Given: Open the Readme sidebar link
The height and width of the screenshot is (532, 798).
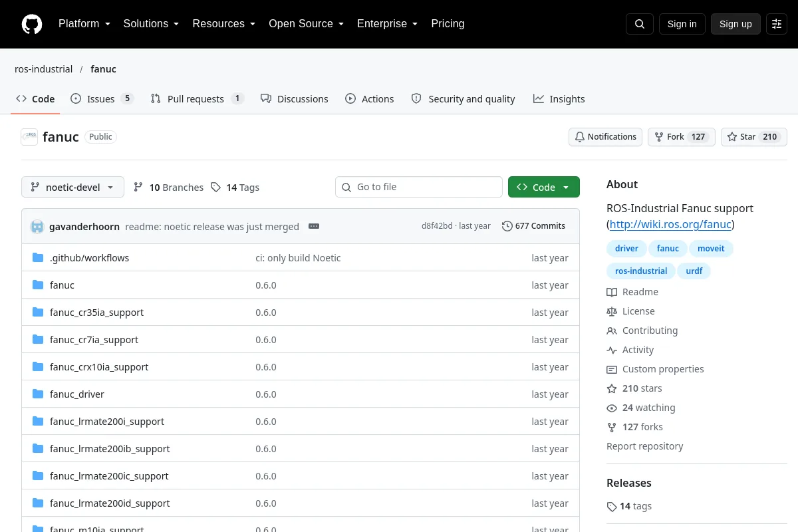Looking at the screenshot, I should point(632,292).
